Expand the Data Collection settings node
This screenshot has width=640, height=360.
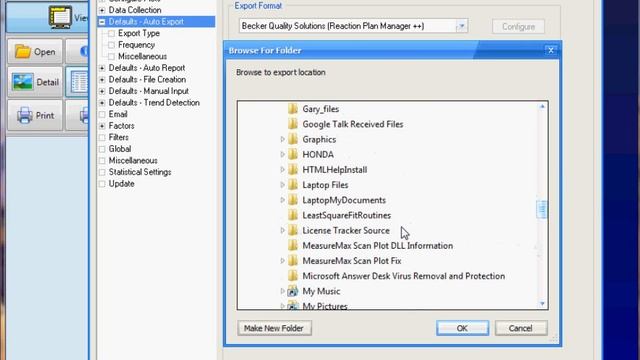click(102, 10)
